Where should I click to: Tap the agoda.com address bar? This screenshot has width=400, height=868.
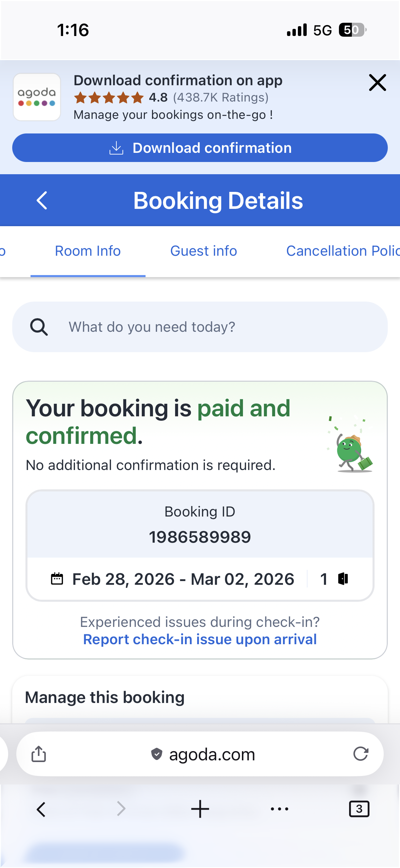pos(204,754)
